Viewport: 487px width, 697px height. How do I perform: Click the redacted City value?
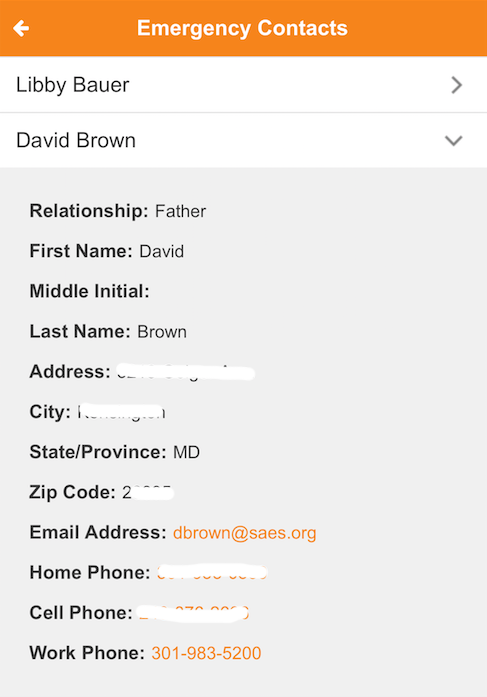121,412
